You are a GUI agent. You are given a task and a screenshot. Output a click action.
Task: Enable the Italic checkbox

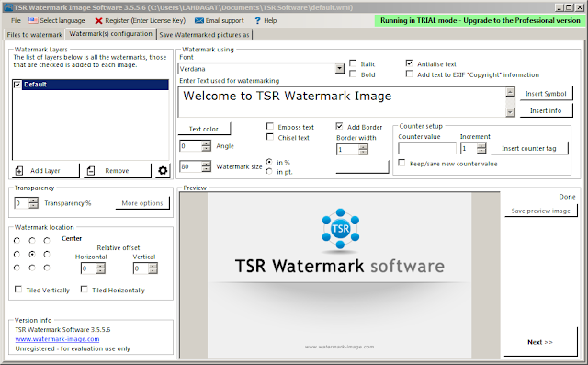point(353,63)
